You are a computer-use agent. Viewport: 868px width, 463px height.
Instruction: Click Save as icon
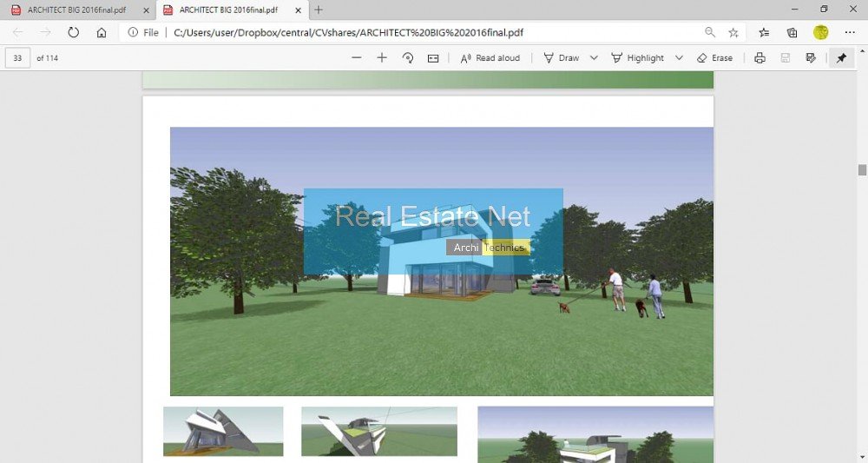point(811,57)
